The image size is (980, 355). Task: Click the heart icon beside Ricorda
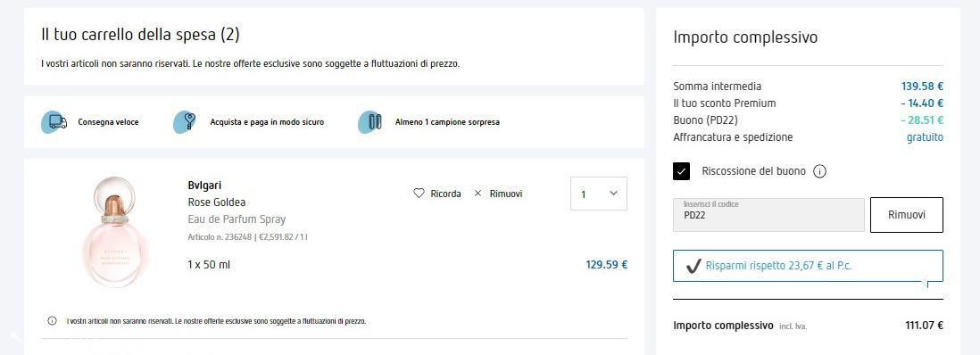(x=419, y=194)
